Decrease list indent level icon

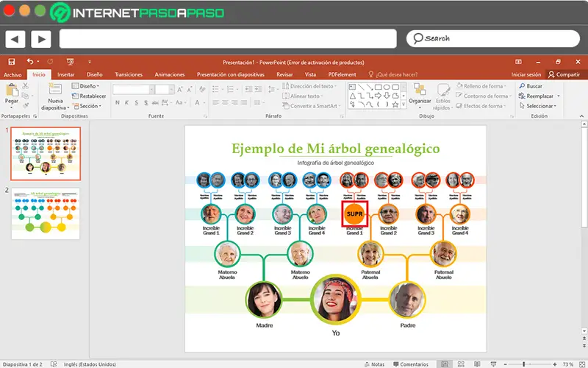tap(248, 89)
